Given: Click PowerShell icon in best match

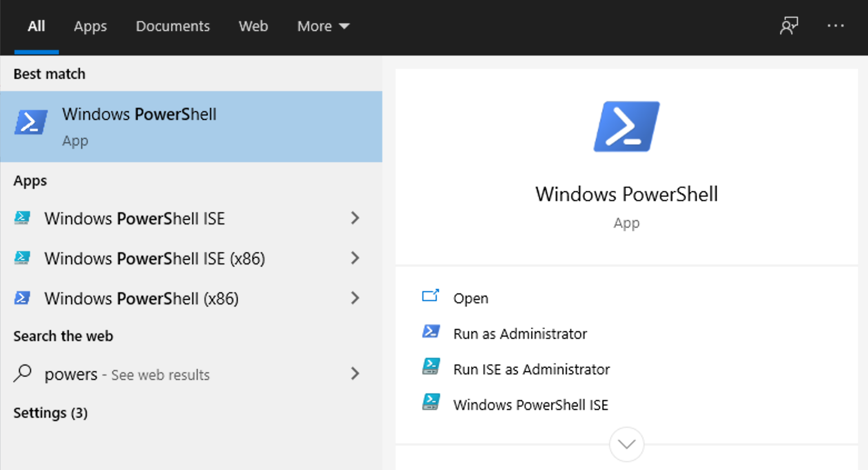Looking at the screenshot, I should point(31,122).
